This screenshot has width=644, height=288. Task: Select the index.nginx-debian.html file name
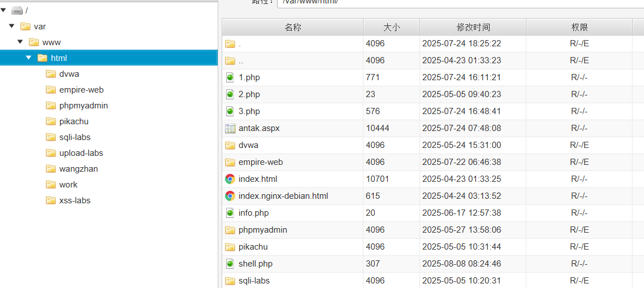pos(283,196)
